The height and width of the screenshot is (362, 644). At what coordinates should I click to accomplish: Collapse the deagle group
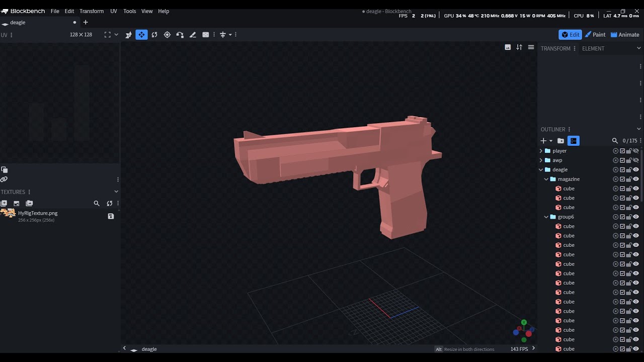point(541,170)
